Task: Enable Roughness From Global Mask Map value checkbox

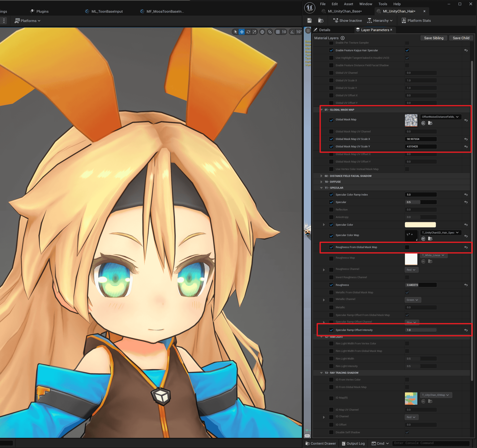Action: [x=407, y=247]
